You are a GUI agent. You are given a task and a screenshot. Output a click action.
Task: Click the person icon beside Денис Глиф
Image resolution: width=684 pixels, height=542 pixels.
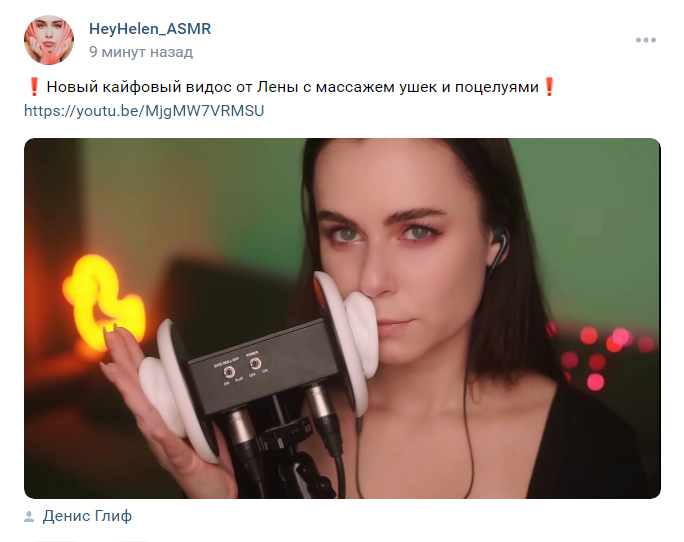29,517
